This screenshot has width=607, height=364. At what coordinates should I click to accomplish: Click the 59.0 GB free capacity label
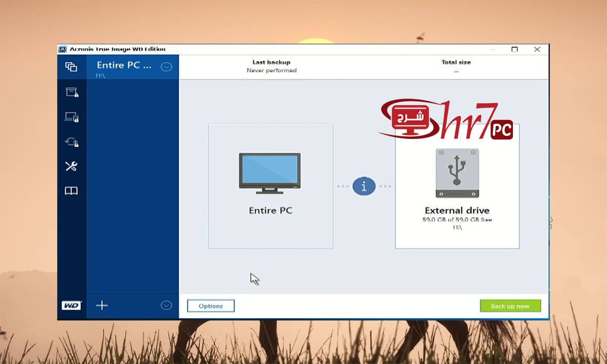coord(457,220)
